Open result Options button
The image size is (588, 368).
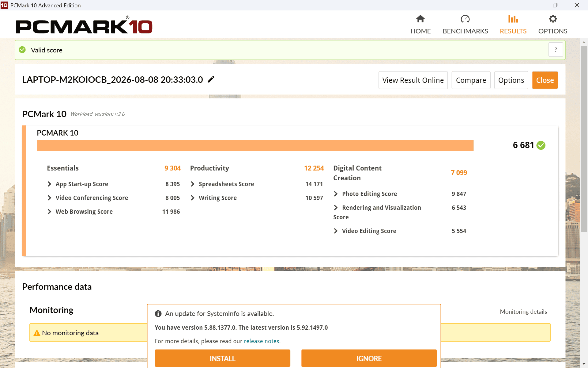pos(511,80)
